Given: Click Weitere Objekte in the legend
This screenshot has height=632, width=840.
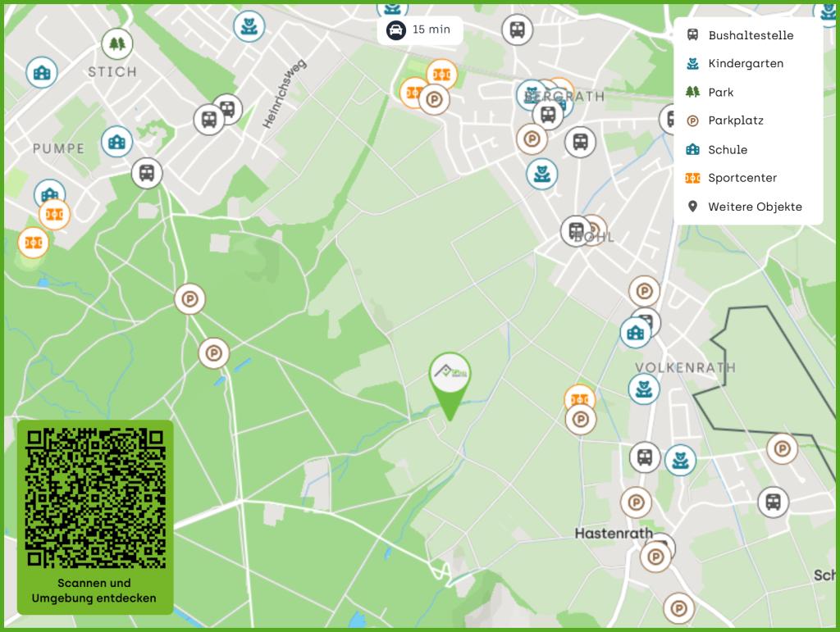Looking at the screenshot, I should pos(754,207).
